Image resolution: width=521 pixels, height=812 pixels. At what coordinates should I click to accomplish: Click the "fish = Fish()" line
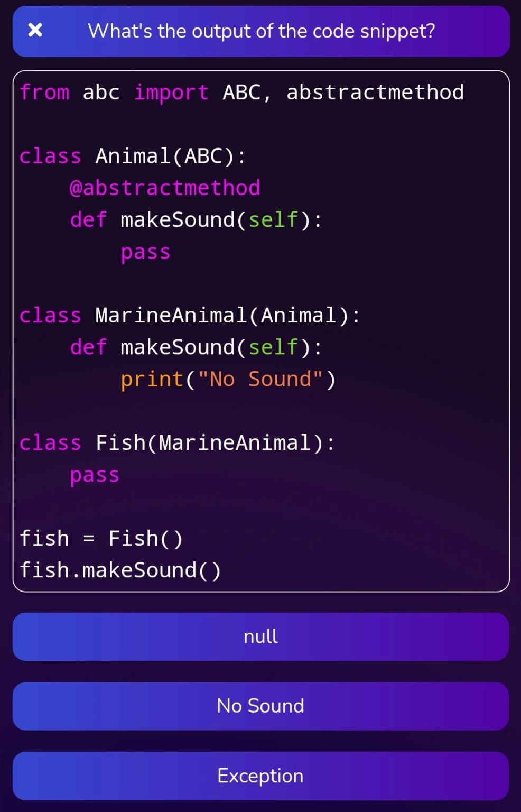[101, 539]
